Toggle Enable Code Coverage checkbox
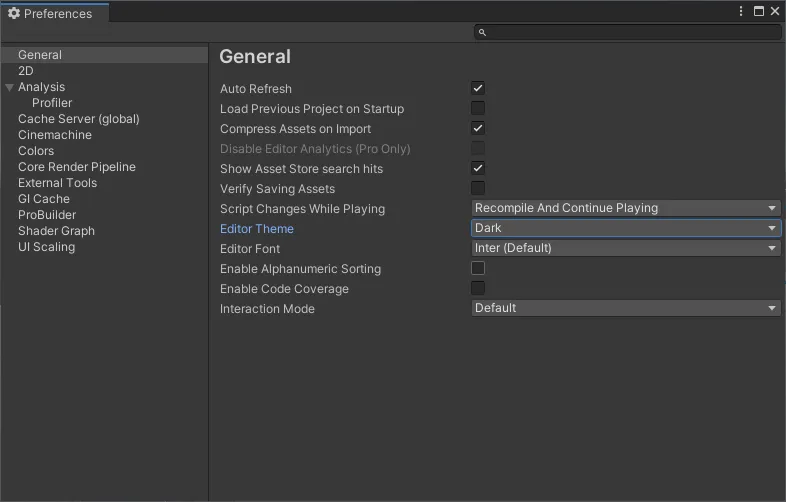Viewport: 786px width, 502px height. pos(478,288)
